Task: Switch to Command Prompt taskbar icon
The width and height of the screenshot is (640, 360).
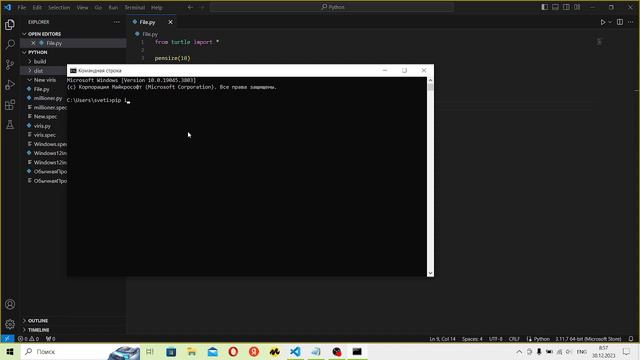Action: coord(357,351)
